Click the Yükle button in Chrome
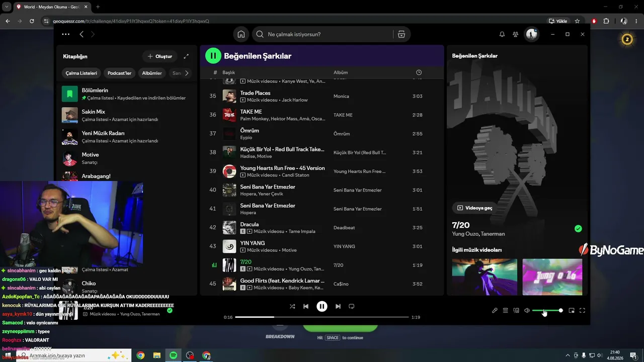This screenshot has width=644, height=362. [558, 21]
